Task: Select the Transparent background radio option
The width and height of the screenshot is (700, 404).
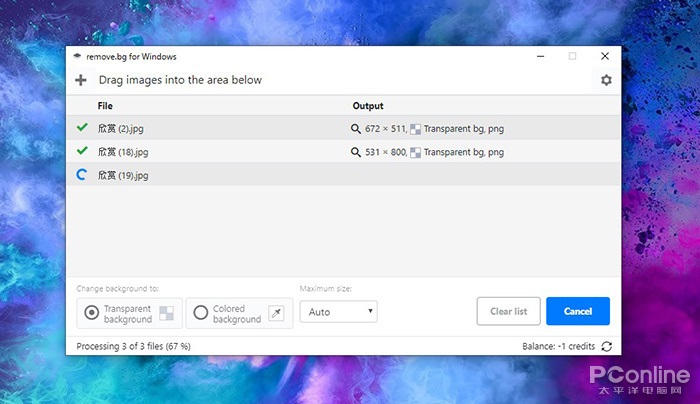Action: pos(92,312)
